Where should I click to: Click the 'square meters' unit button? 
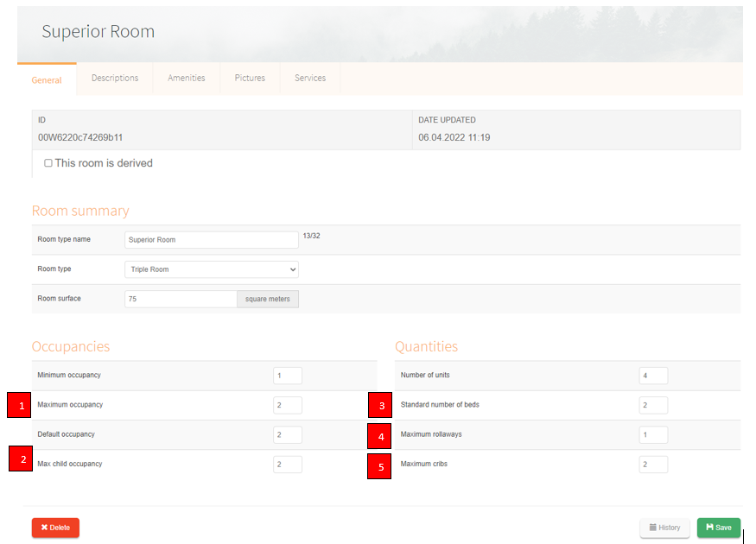[268, 298]
